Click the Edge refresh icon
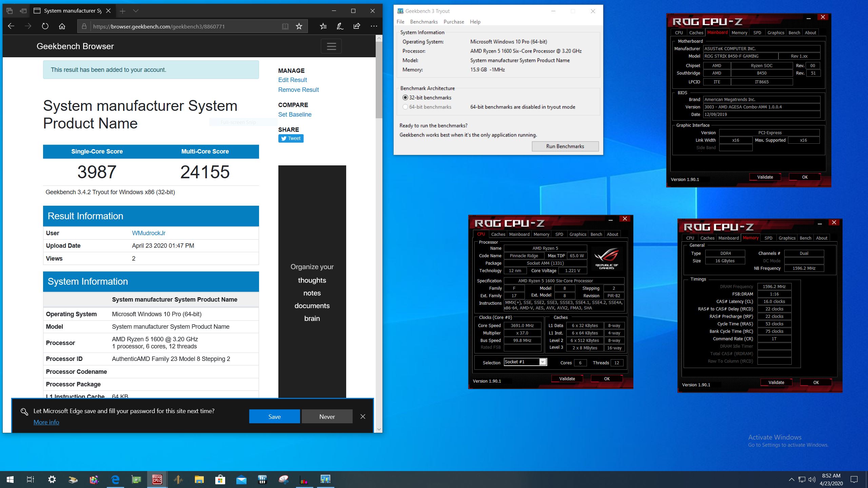This screenshot has width=868, height=488. click(45, 26)
